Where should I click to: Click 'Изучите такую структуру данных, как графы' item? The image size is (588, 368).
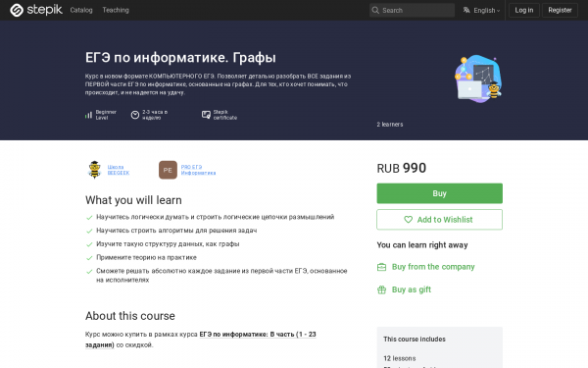(168, 244)
